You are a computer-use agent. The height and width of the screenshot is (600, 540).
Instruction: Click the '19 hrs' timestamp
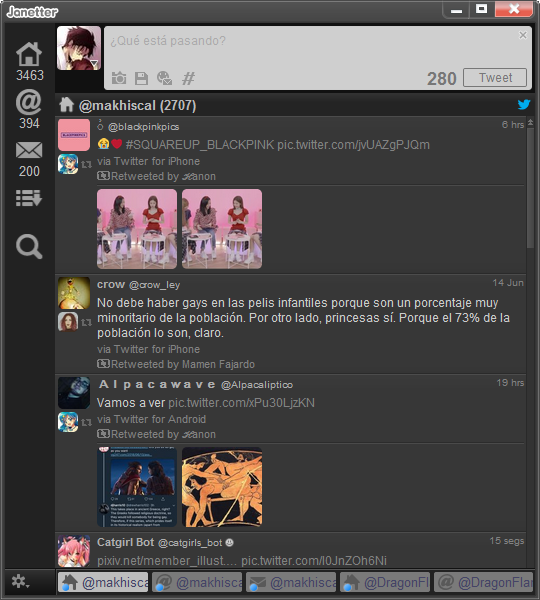510,383
